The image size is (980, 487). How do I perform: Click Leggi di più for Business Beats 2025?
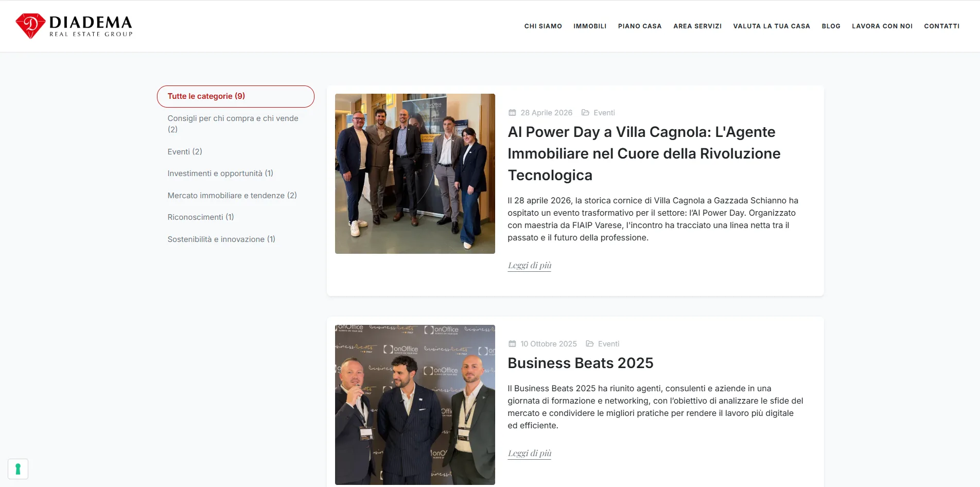(529, 454)
